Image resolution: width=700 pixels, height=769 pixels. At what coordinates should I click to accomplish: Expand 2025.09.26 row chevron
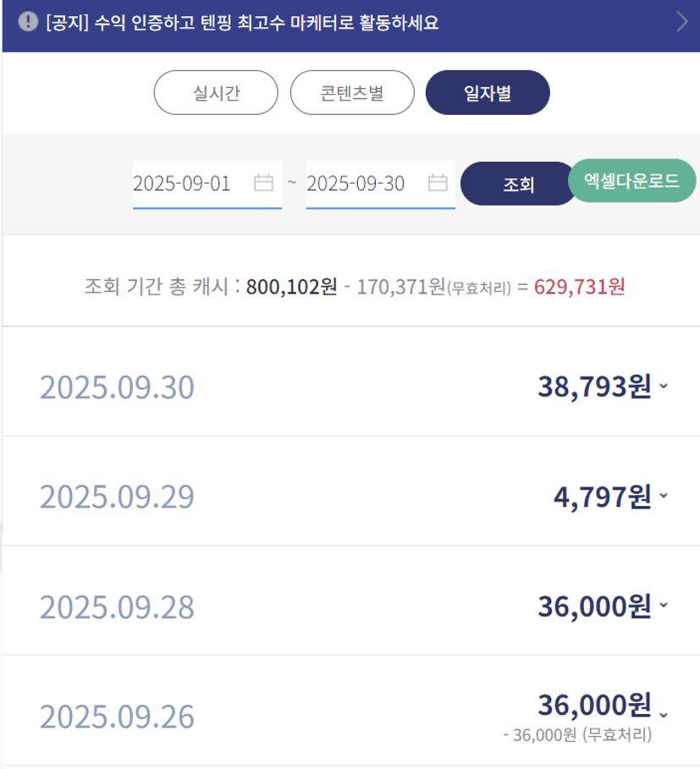(663, 713)
